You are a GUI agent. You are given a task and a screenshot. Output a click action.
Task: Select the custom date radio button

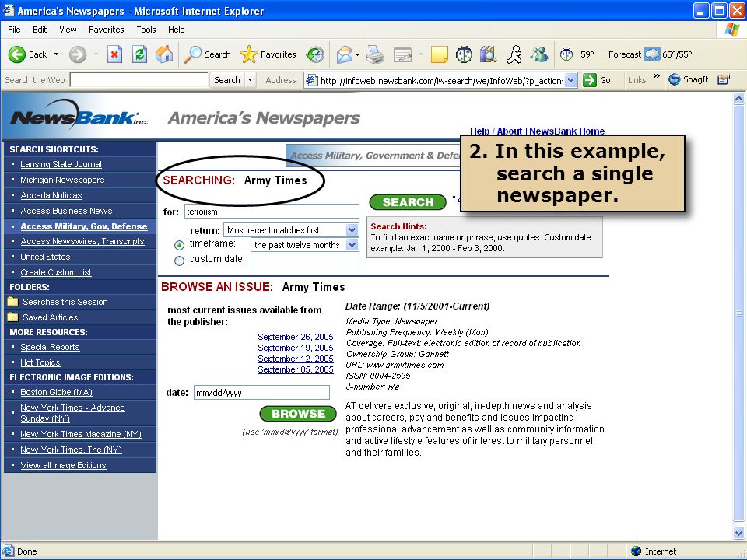pyautogui.click(x=179, y=261)
